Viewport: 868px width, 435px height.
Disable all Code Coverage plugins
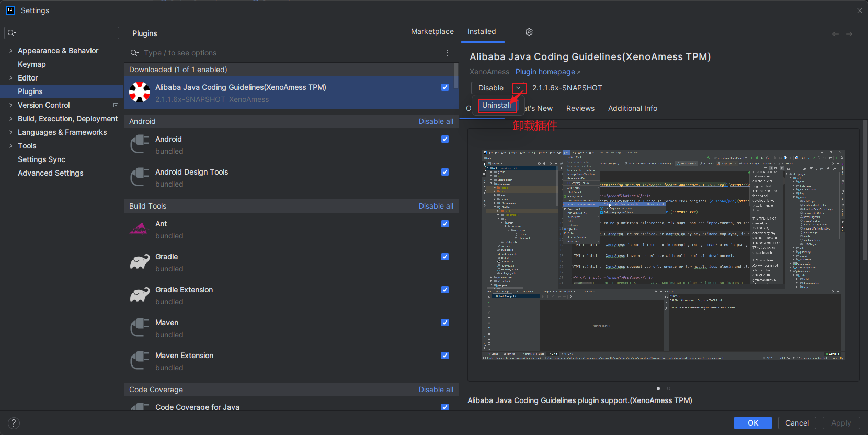click(436, 390)
